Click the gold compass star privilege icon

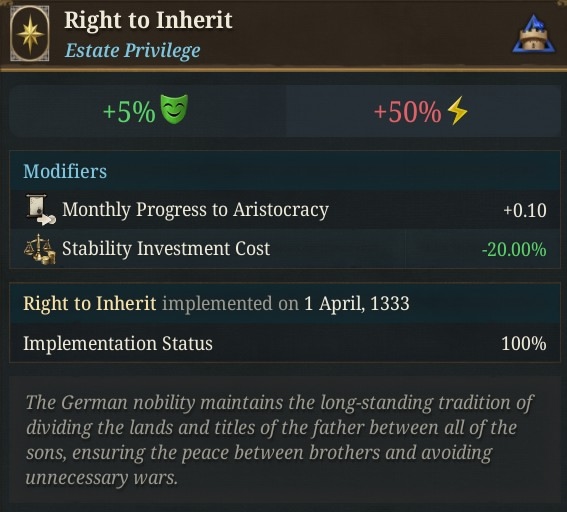pyautogui.click(x=29, y=34)
